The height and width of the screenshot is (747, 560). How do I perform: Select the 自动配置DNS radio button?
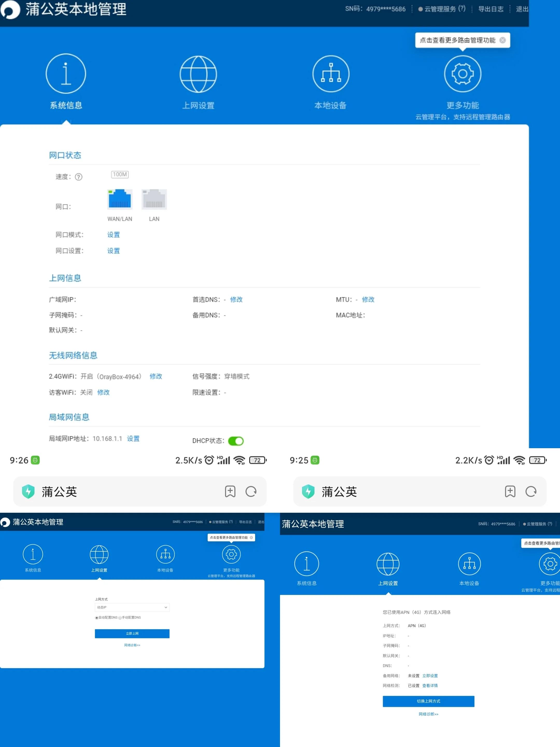tap(97, 618)
